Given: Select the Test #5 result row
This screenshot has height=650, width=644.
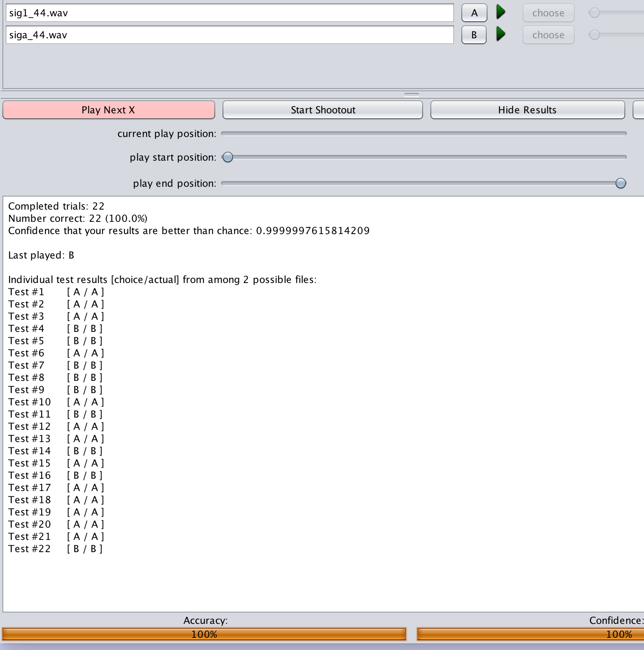Looking at the screenshot, I should click(x=55, y=340).
